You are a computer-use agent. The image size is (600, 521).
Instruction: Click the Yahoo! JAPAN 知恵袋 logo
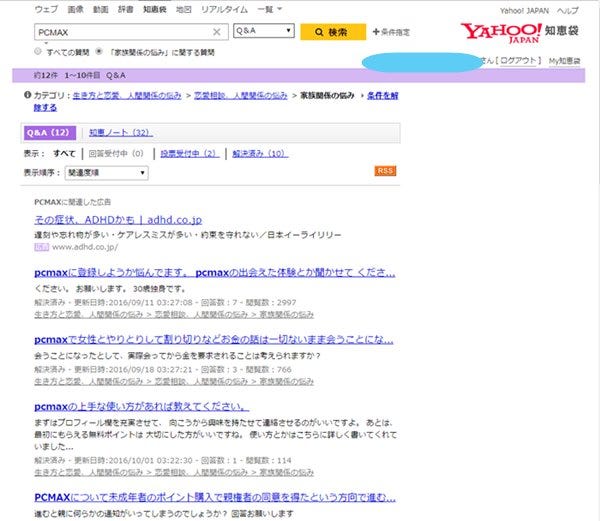(x=520, y=33)
